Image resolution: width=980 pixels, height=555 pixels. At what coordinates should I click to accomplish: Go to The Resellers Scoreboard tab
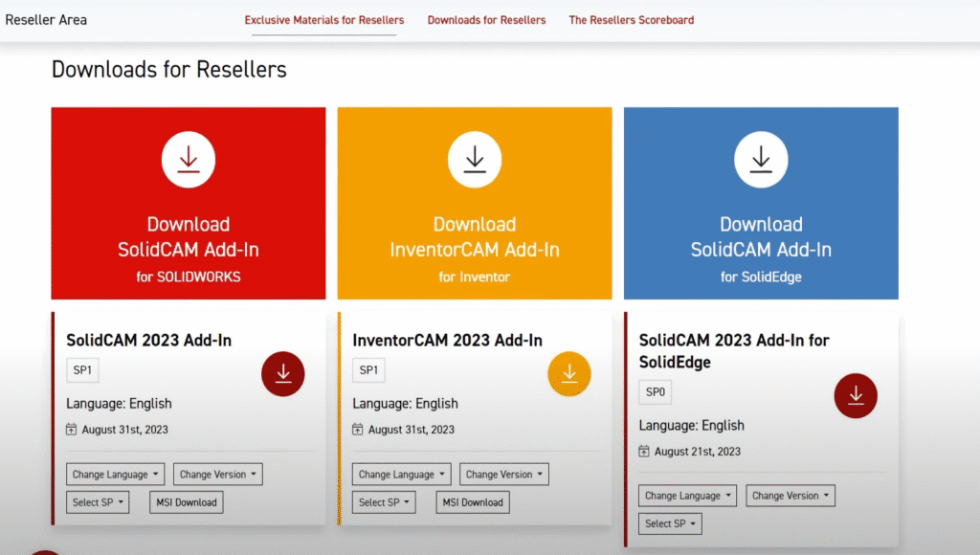632,20
